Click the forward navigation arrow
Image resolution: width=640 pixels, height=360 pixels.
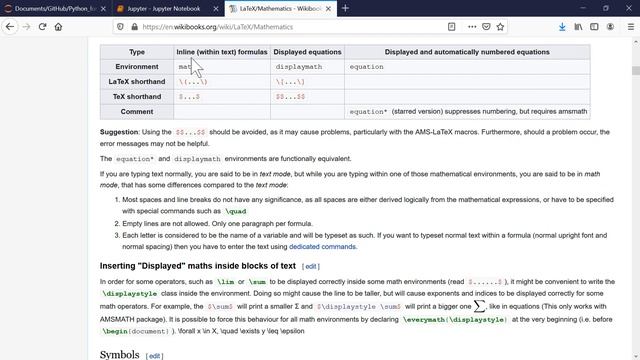(x=27, y=27)
